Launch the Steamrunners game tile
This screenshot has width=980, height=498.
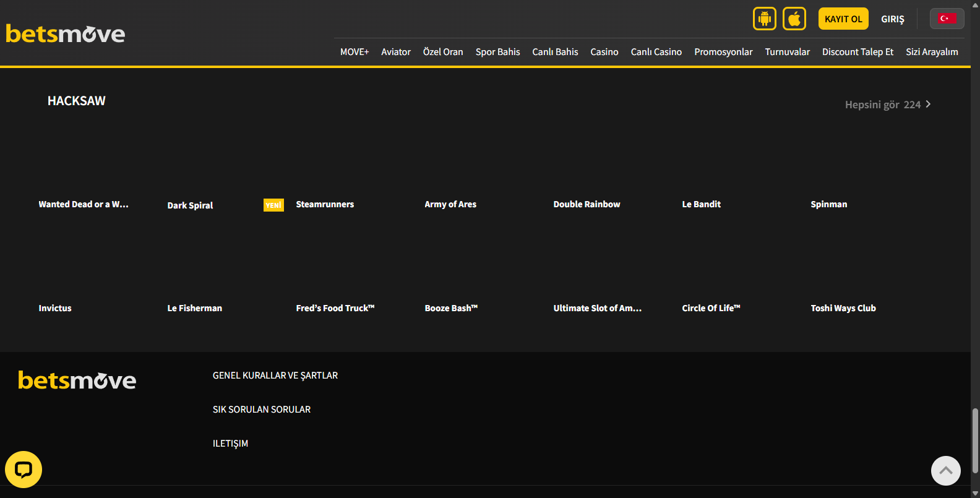325,204
